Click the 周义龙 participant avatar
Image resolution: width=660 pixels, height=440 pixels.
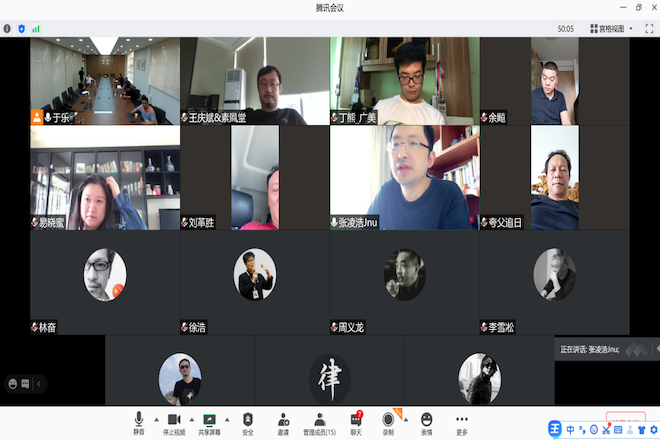(x=404, y=274)
